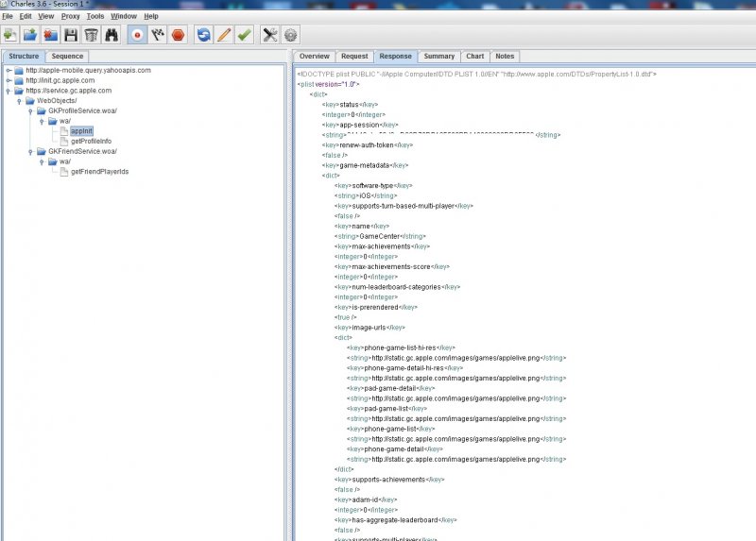
Task: Collapse the GKFriendService.woa/ folder node
Action: tap(30, 152)
